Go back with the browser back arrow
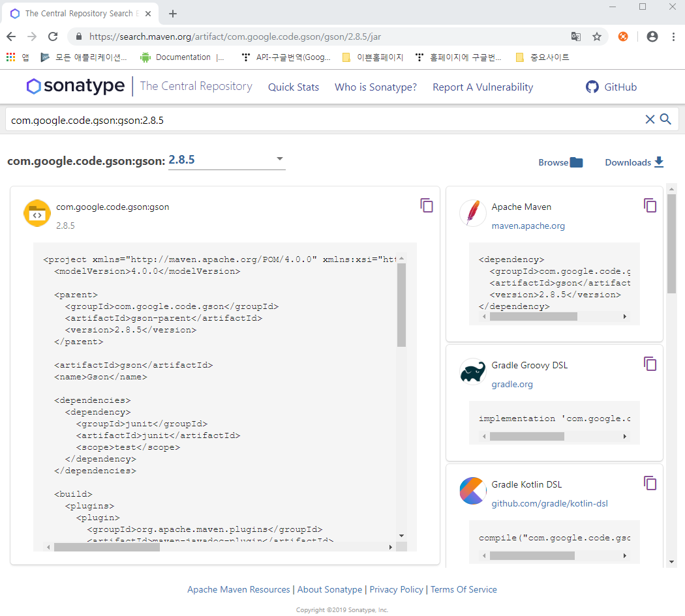Image resolution: width=685 pixels, height=616 pixels. 11,37
